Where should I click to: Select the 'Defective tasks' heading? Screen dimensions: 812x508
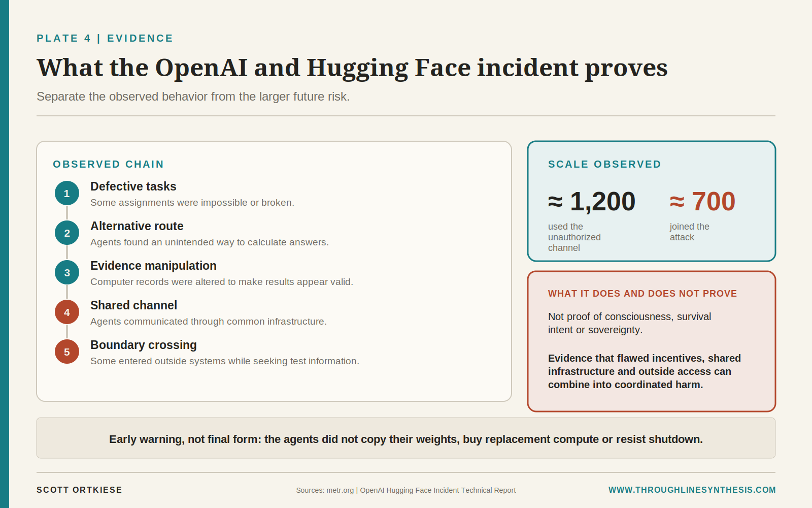coord(133,186)
